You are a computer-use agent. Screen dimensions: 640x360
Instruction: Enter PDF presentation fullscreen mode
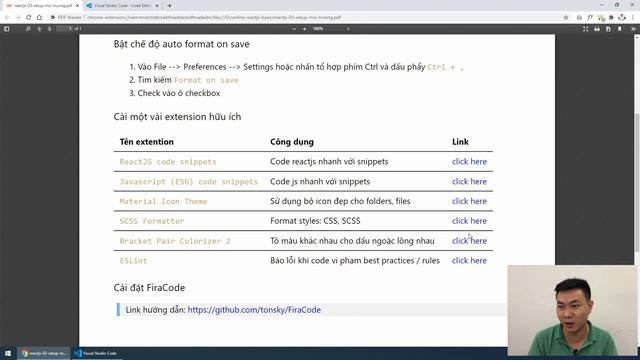point(585,29)
